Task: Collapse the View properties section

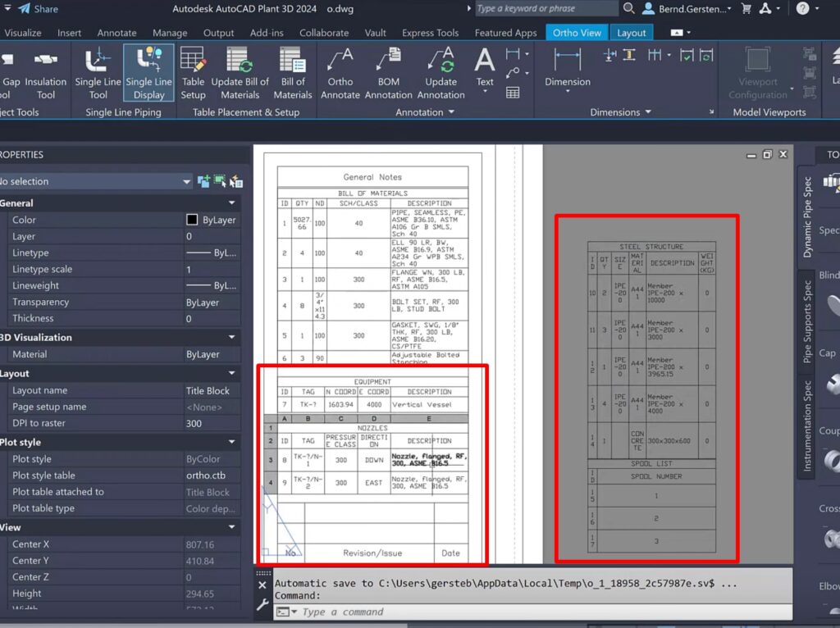Action: (231, 527)
